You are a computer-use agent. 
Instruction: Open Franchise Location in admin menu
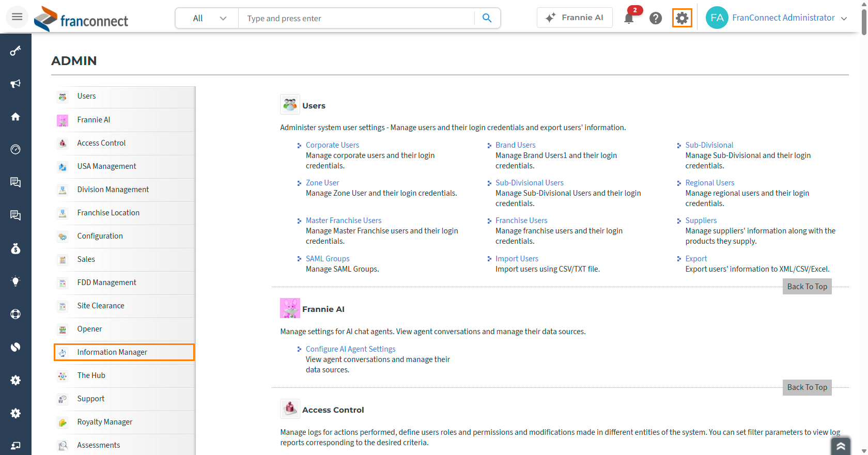coord(124,213)
